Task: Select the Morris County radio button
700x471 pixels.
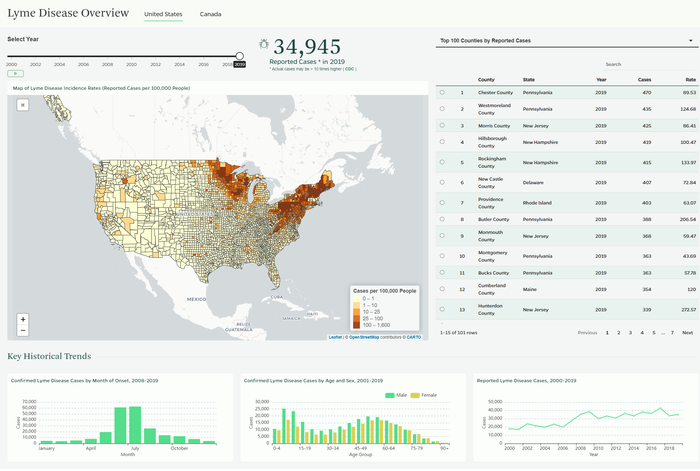Action: pos(442,125)
